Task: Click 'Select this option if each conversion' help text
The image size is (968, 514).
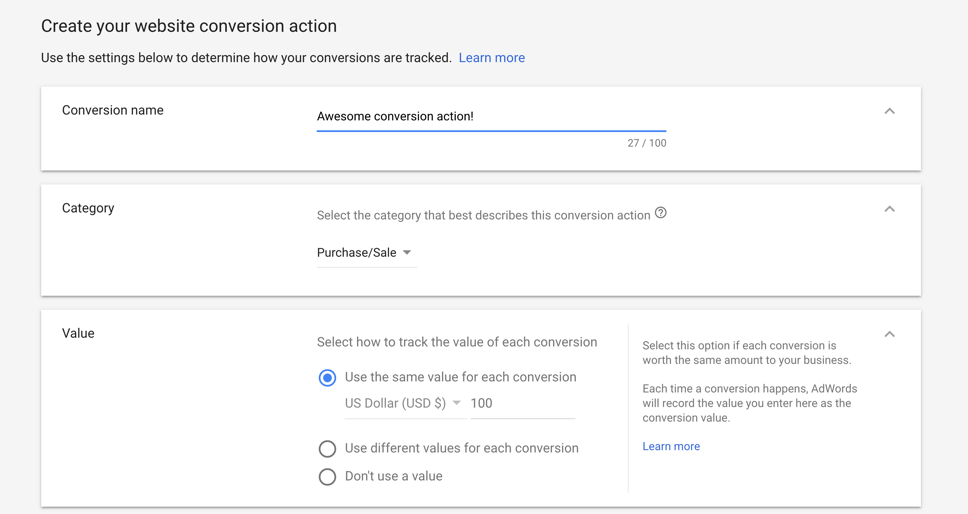Action: (746, 353)
